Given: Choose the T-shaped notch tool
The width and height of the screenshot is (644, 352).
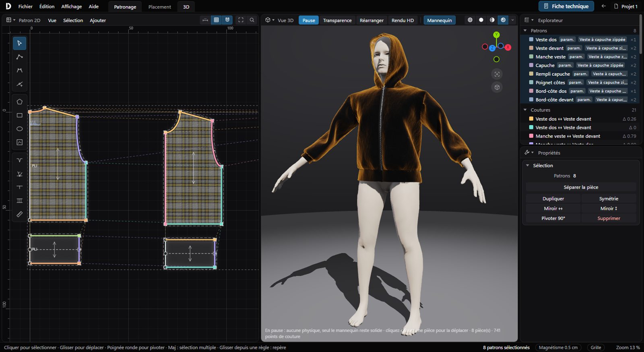Looking at the screenshot, I should pos(19,187).
